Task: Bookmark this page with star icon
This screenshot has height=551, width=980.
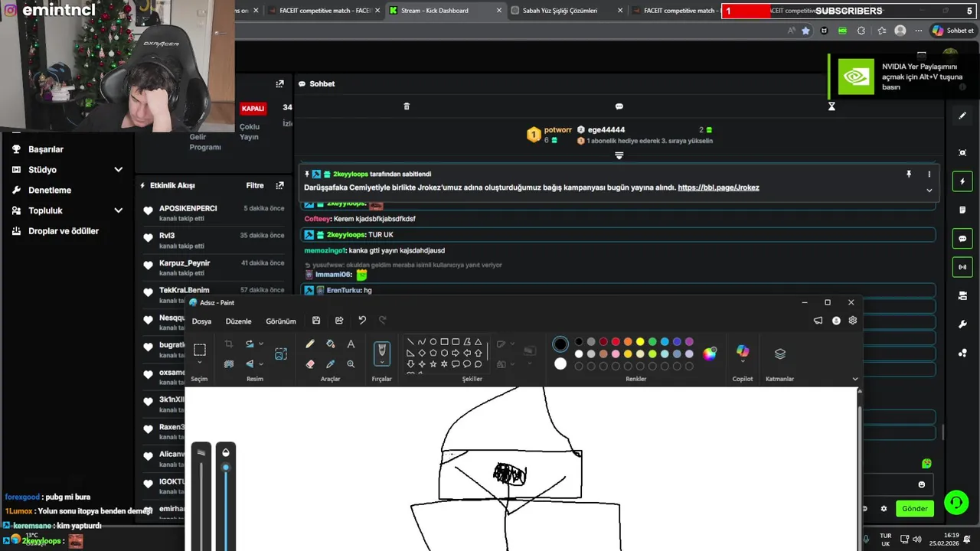Action: [x=805, y=31]
